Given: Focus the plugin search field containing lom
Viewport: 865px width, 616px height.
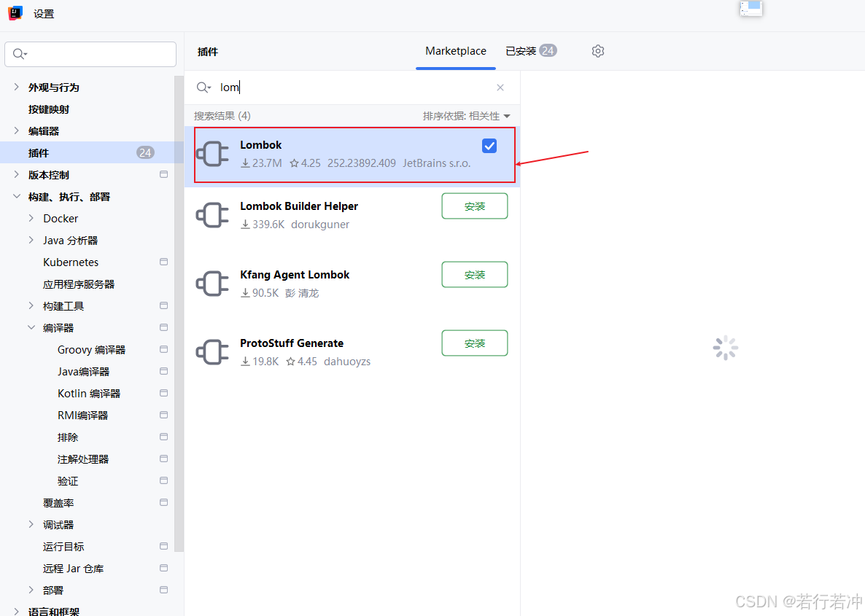Looking at the screenshot, I should [x=353, y=87].
